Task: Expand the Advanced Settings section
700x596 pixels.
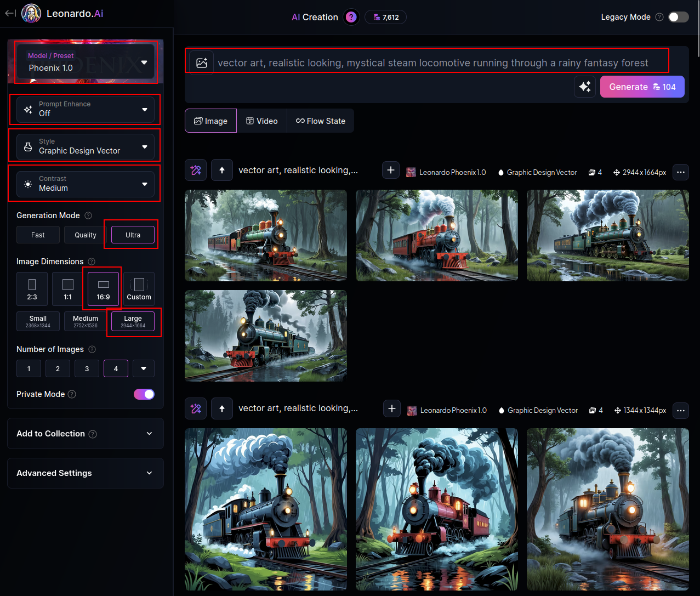Action: coord(86,473)
